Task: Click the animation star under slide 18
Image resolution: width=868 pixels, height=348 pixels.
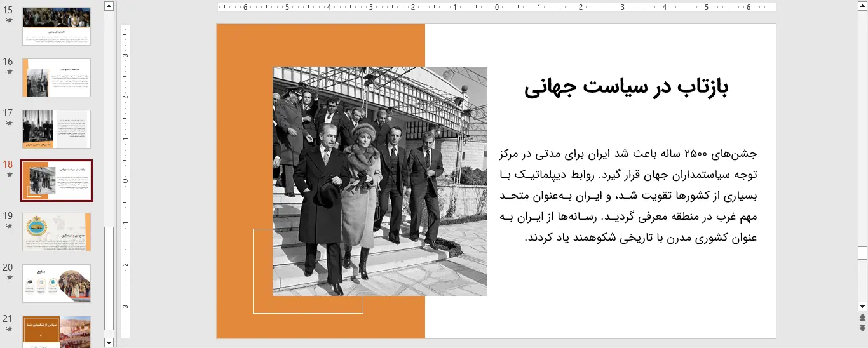Action: coord(9,175)
